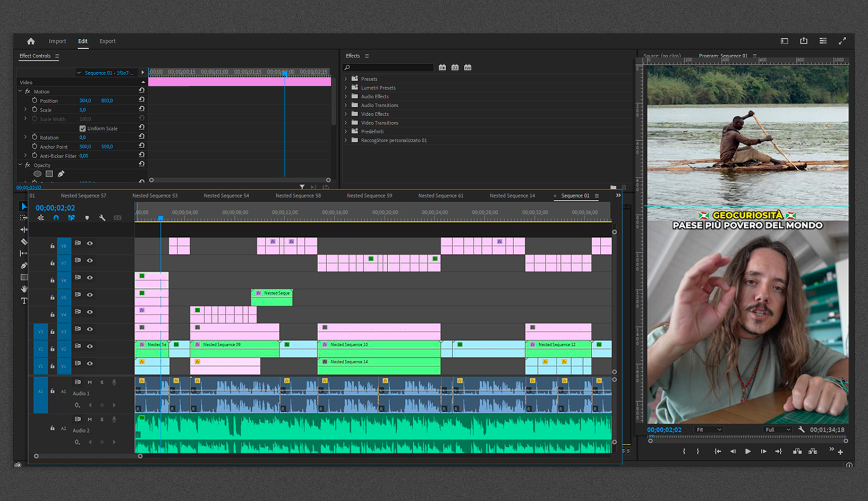Open the Nested Sequence 54 timeline tab
Screen dimensions: 868x501
(x=226, y=196)
